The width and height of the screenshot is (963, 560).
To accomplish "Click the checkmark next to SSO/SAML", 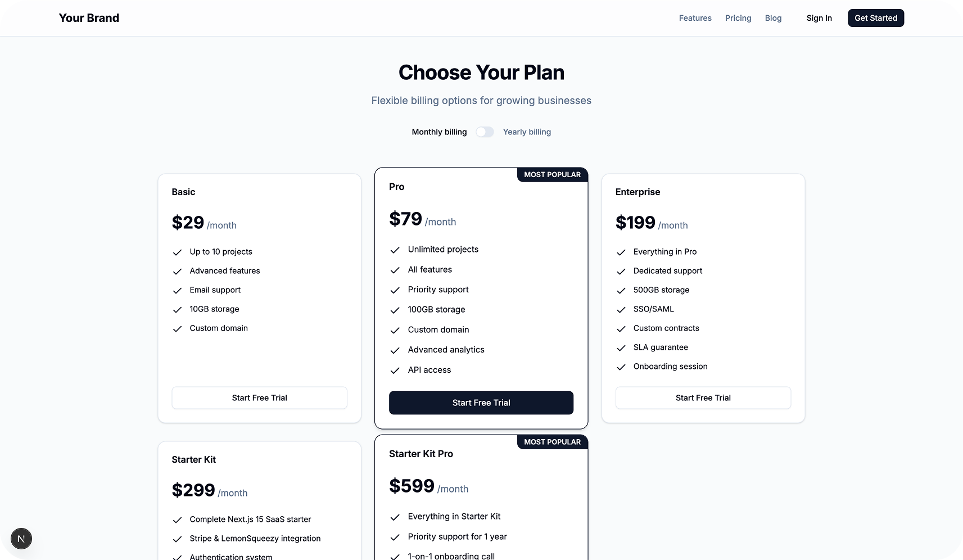I will [x=621, y=310].
